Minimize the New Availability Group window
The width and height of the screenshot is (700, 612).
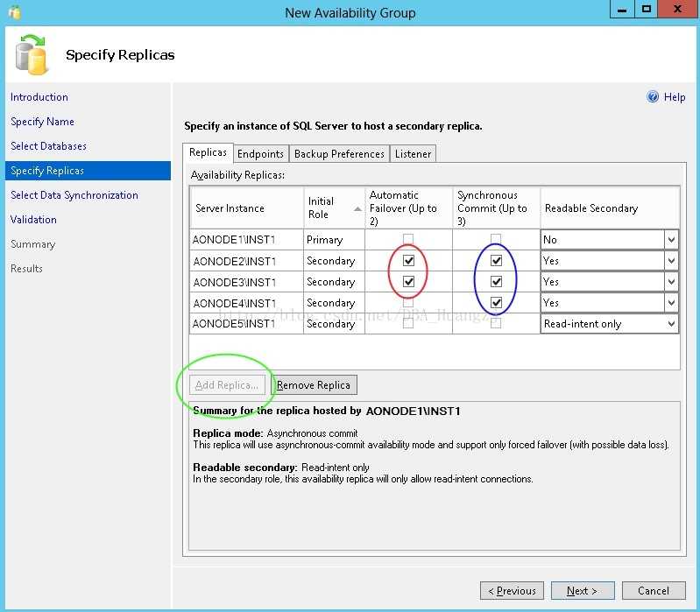point(622,10)
